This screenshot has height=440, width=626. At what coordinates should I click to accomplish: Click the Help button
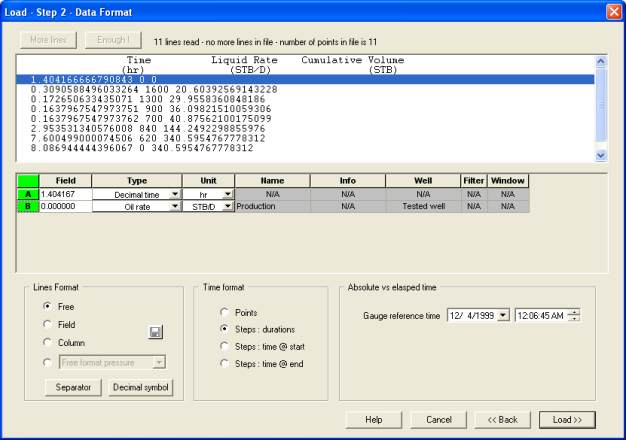(374, 419)
